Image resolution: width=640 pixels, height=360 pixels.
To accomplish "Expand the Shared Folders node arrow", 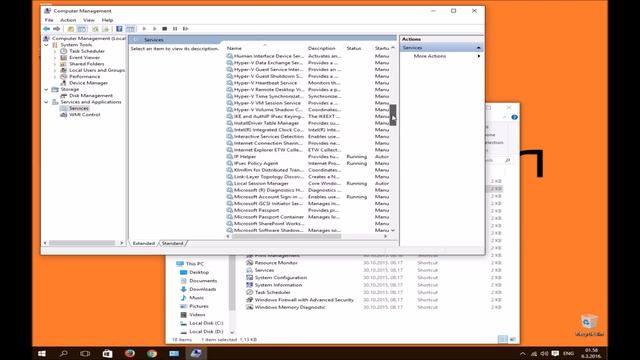I will [55, 64].
